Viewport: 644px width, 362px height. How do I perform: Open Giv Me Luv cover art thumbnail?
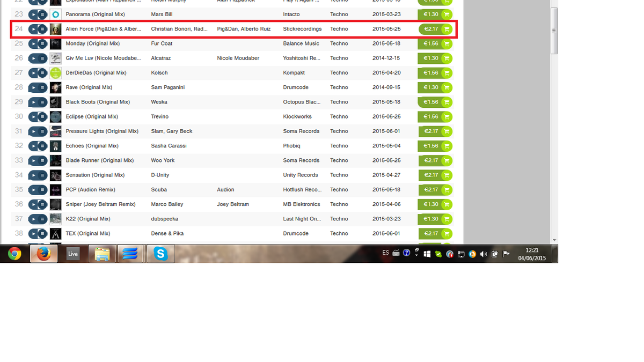pyautogui.click(x=55, y=58)
